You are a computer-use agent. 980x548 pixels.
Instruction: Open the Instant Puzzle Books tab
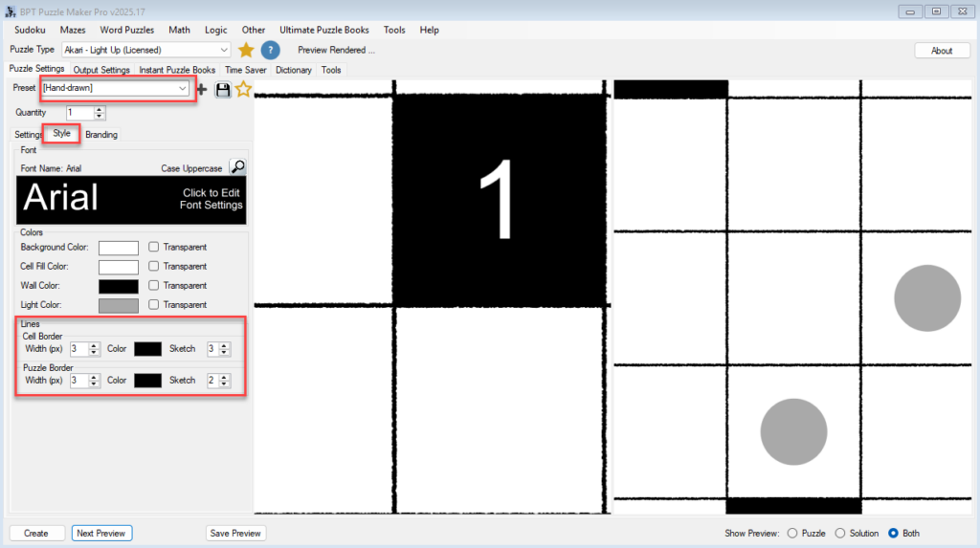[x=177, y=70]
